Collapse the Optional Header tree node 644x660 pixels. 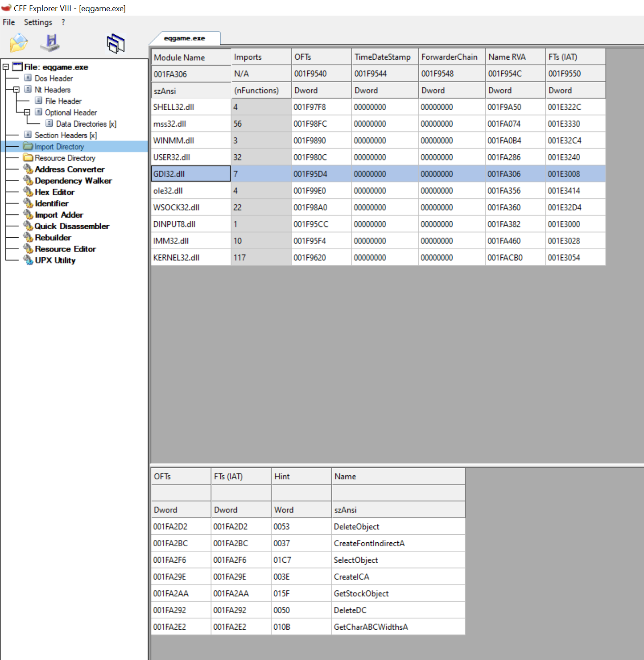click(x=27, y=112)
